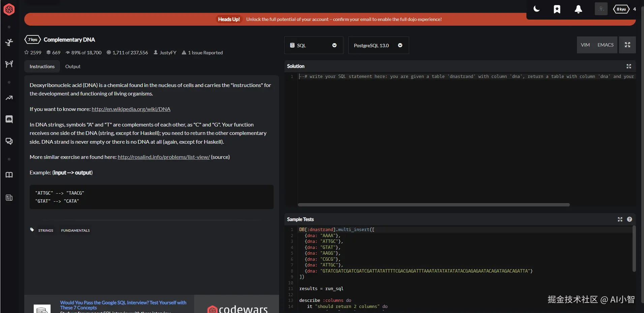The width and height of the screenshot is (644, 313).
Task: Click the Sample Tests panel heading
Action: click(x=300, y=219)
